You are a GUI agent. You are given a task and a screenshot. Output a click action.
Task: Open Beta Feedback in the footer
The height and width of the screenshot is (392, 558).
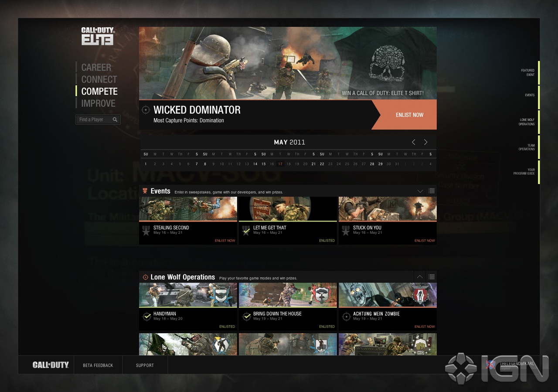(98, 365)
